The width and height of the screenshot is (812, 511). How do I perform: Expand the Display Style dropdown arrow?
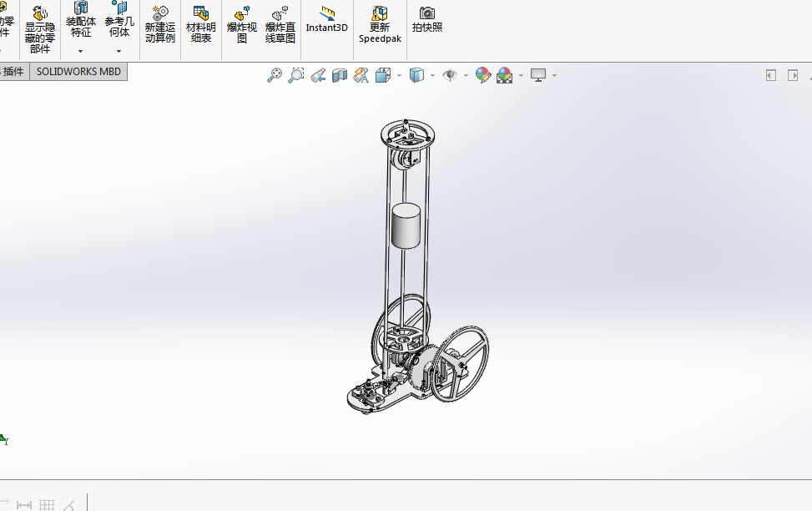[432, 76]
